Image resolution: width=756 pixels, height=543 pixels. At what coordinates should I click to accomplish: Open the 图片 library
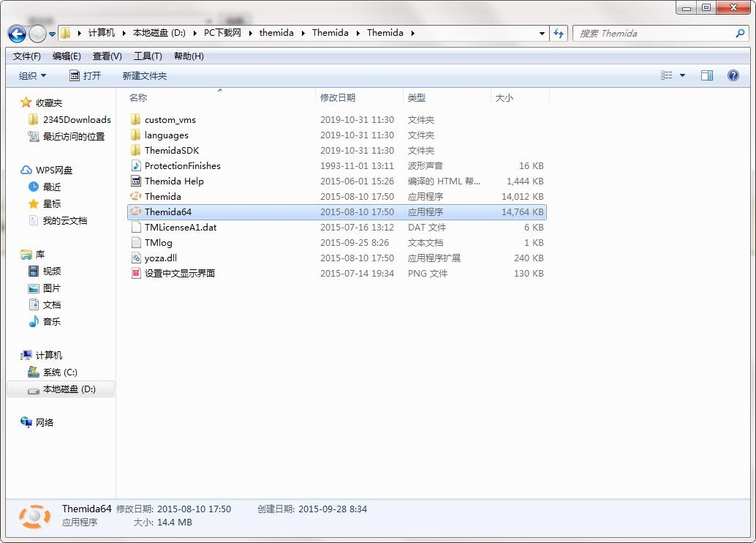pyautogui.click(x=45, y=288)
